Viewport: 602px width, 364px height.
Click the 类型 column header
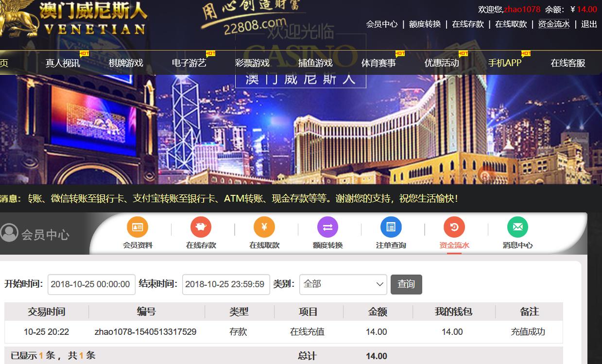pos(239,312)
